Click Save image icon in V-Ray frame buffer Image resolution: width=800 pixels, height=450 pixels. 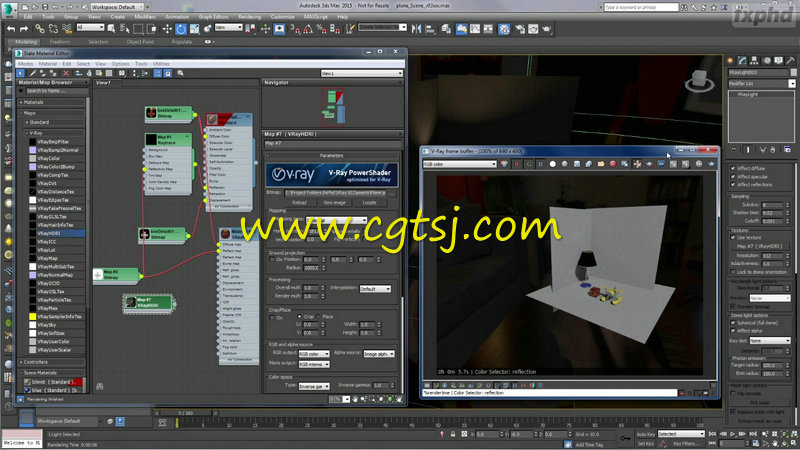tap(577, 164)
